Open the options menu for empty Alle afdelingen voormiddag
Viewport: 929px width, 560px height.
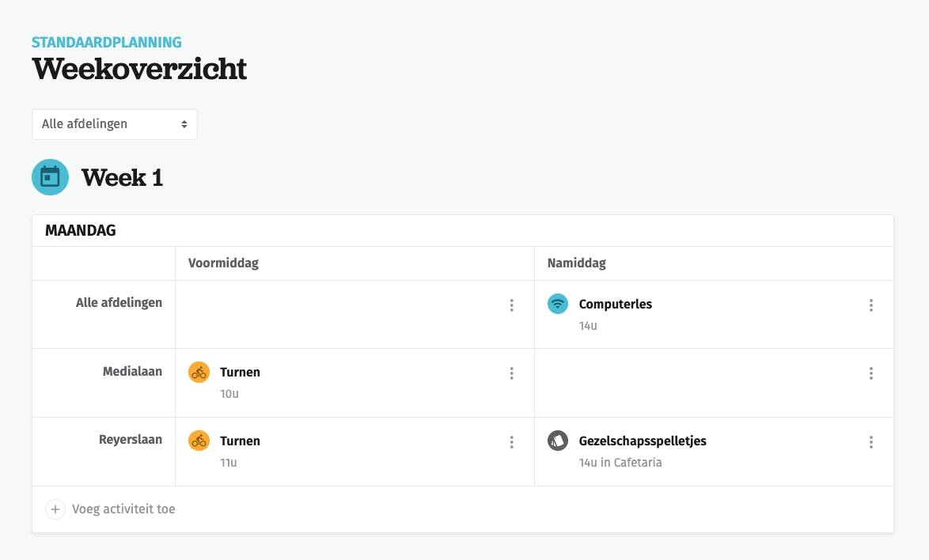pos(512,305)
